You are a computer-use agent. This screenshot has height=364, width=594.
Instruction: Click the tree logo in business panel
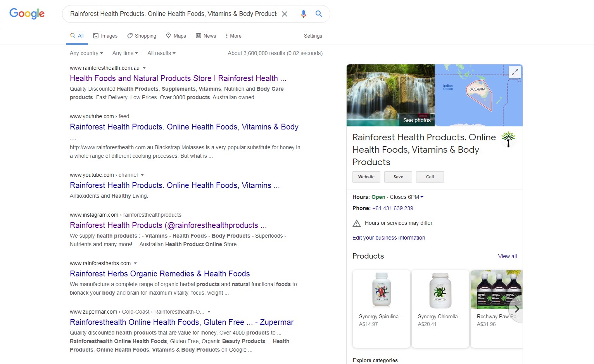(508, 139)
